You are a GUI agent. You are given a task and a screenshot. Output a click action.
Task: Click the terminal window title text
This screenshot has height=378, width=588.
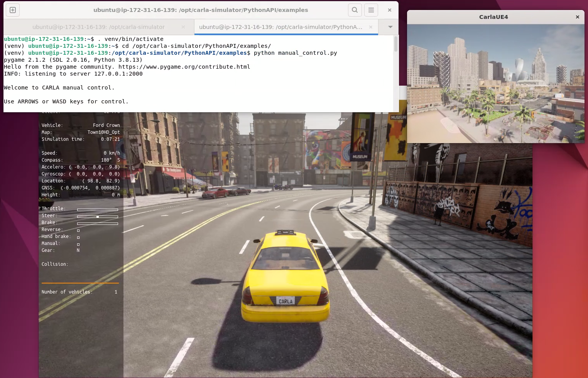pos(201,10)
